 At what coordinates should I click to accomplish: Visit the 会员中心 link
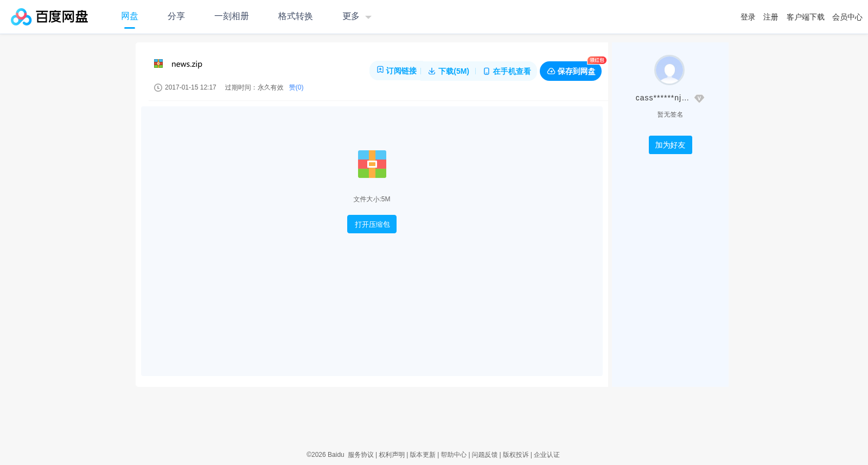(847, 17)
